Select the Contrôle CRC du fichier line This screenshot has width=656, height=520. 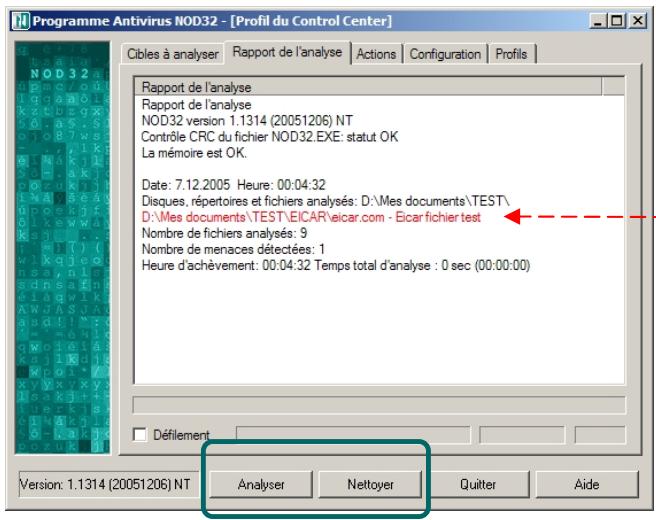(270, 137)
